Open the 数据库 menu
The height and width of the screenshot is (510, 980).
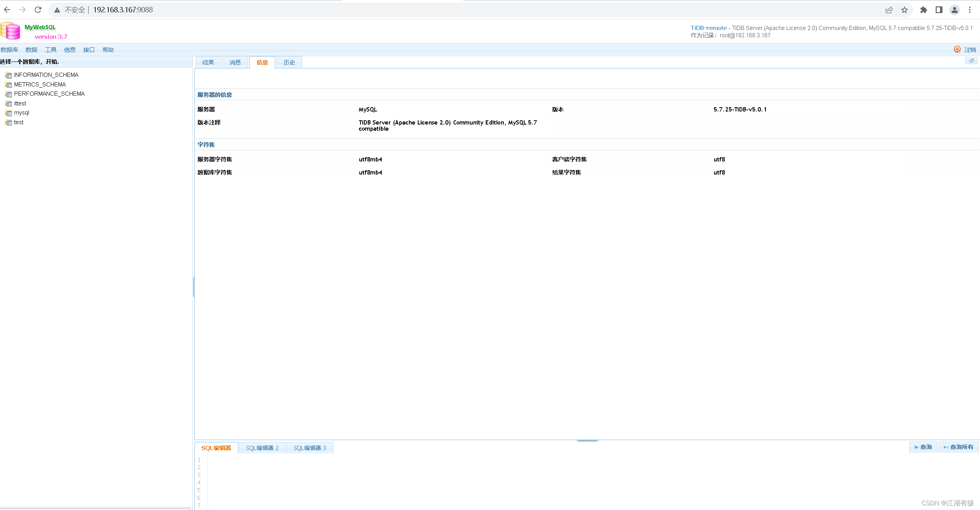pyautogui.click(x=9, y=50)
